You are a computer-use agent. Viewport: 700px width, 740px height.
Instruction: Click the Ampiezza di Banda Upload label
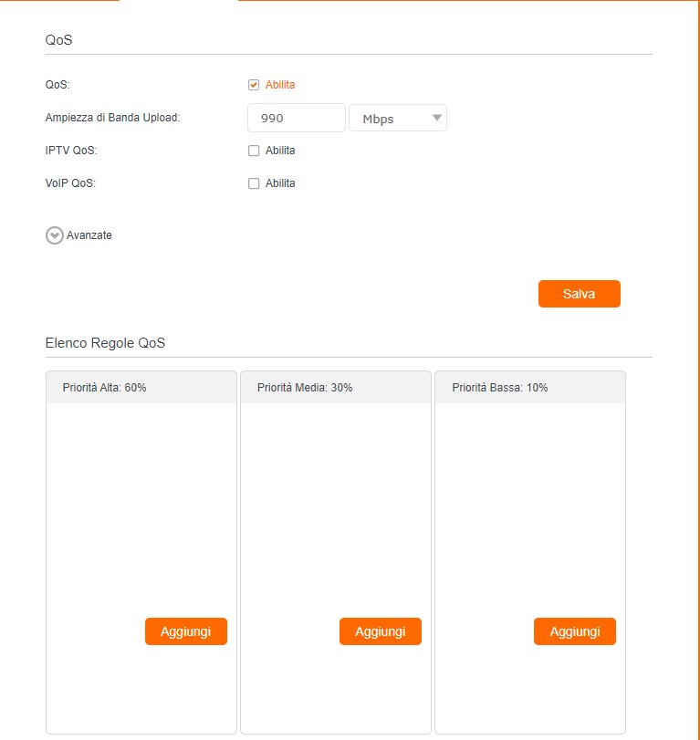[x=112, y=118]
